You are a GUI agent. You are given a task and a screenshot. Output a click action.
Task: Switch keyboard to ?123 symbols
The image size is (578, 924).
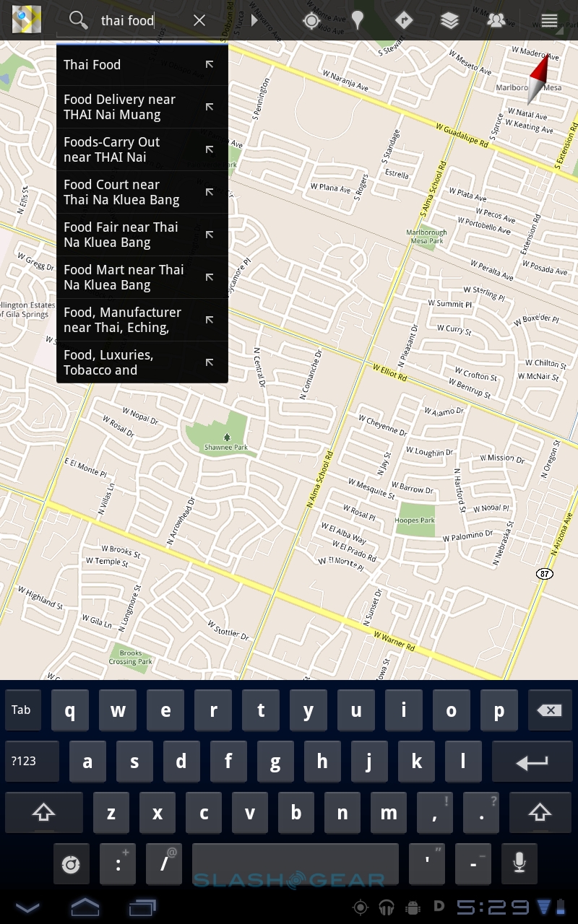(x=32, y=762)
